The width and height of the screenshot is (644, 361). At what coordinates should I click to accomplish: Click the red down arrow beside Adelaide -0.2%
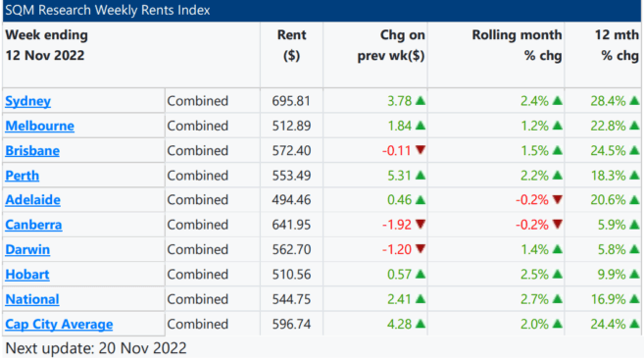[x=558, y=199]
